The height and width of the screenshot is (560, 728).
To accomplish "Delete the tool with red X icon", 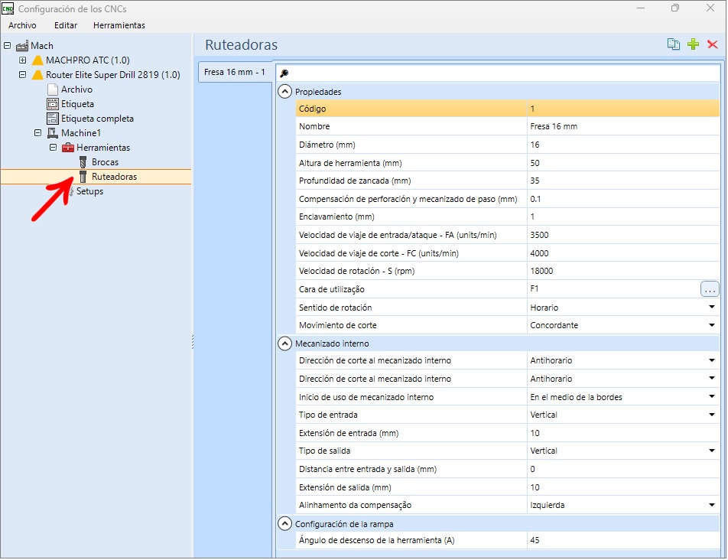I will (712, 44).
